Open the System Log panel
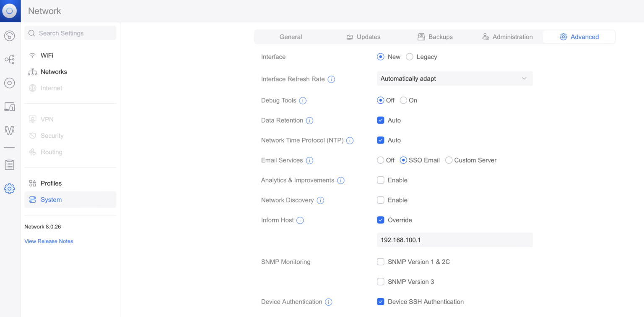 tap(9, 165)
